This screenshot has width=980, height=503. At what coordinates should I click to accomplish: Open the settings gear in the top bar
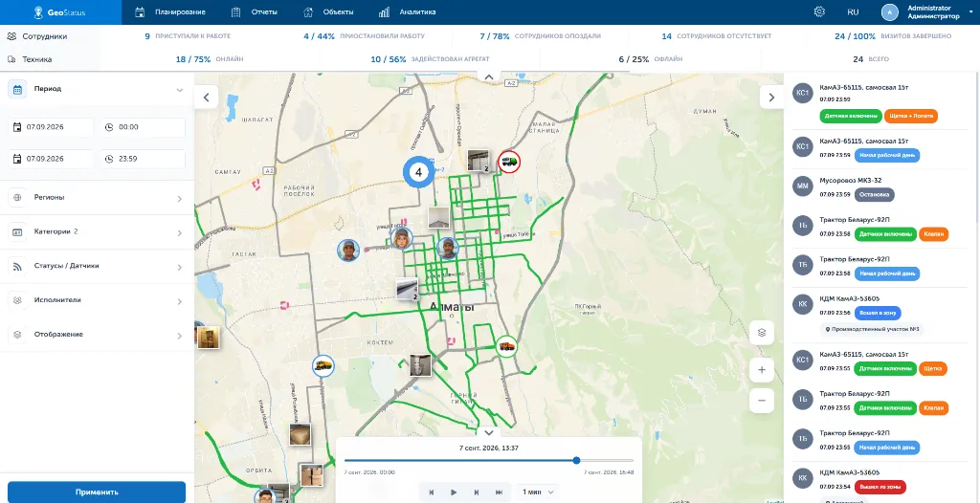(x=819, y=11)
